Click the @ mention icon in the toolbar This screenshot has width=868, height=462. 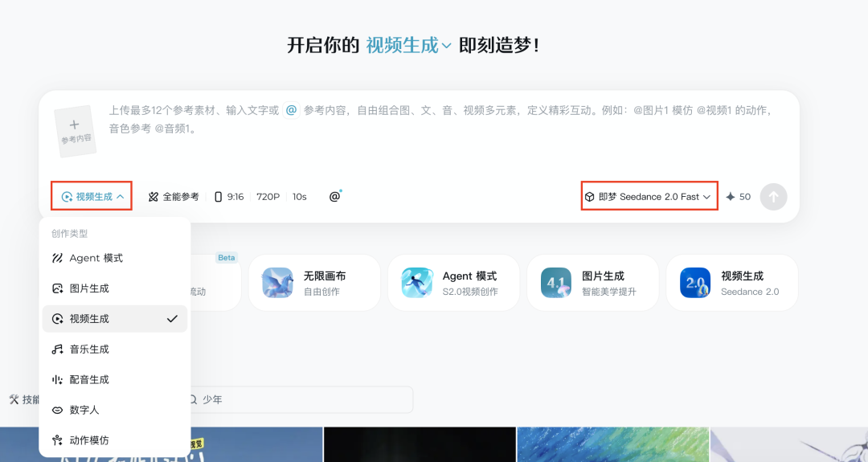[x=334, y=196]
